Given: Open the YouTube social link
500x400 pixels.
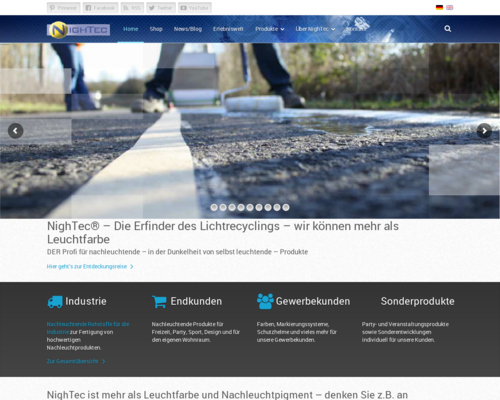Looking at the screenshot, I should 195,8.
